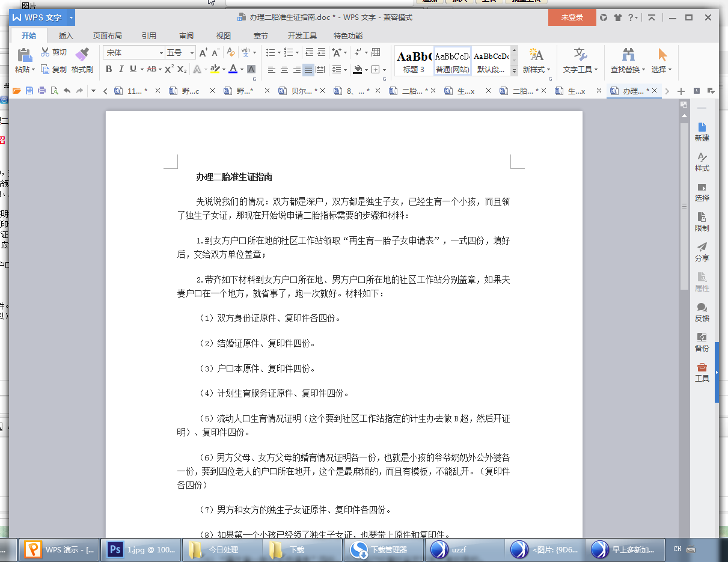Image resolution: width=728 pixels, height=562 pixels.
Task: Click the save icon in quick access toolbar
Action: click(29, 91)
